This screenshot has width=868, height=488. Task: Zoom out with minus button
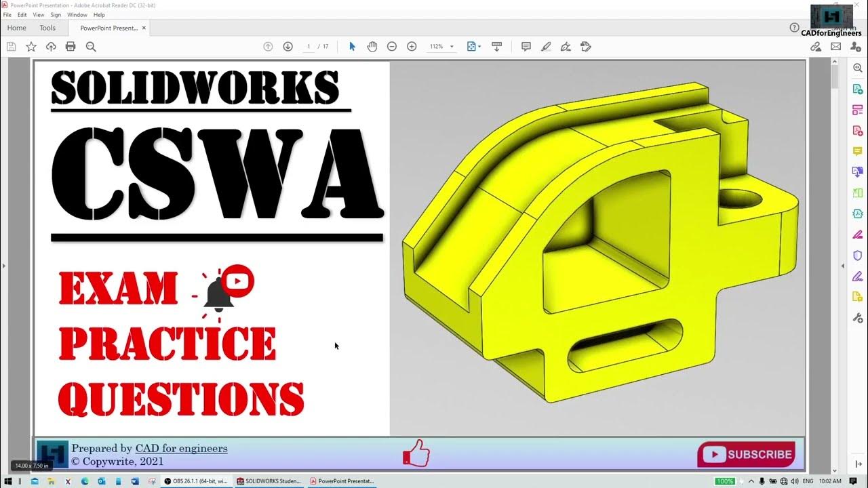(x=391, y=47)
